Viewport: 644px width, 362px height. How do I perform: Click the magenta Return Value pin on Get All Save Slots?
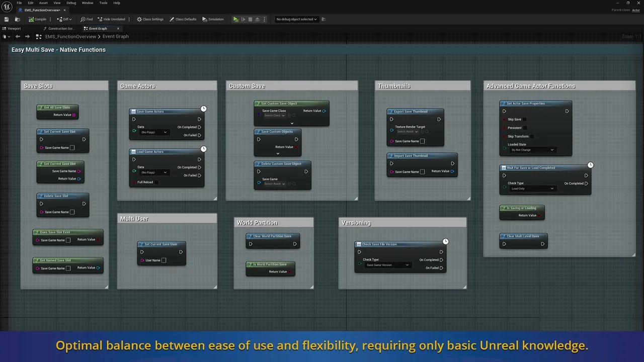point(74,115)
